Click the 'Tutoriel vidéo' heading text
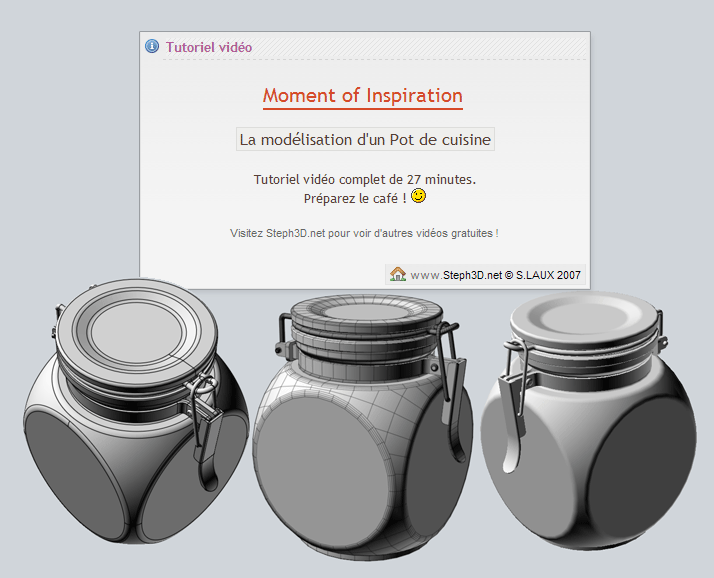The height and width of the screenshot is (578, 714). pyautogui.click(x=209, y=47)
